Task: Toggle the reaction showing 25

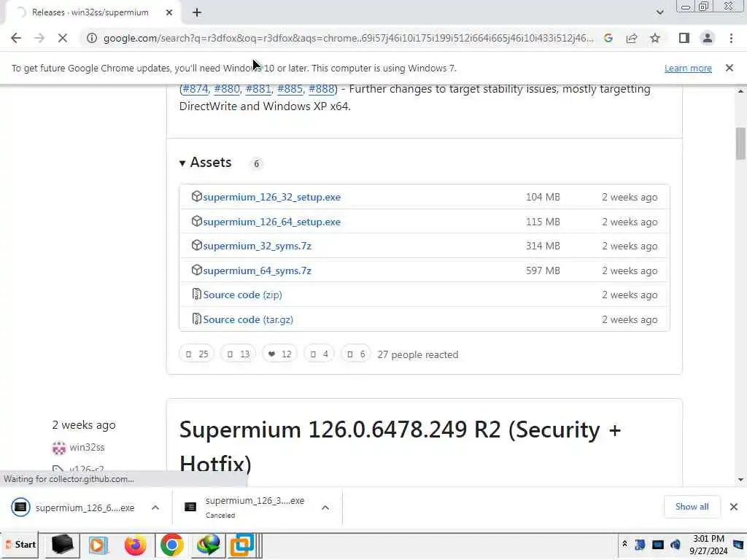Action: [x=197, y=354]
